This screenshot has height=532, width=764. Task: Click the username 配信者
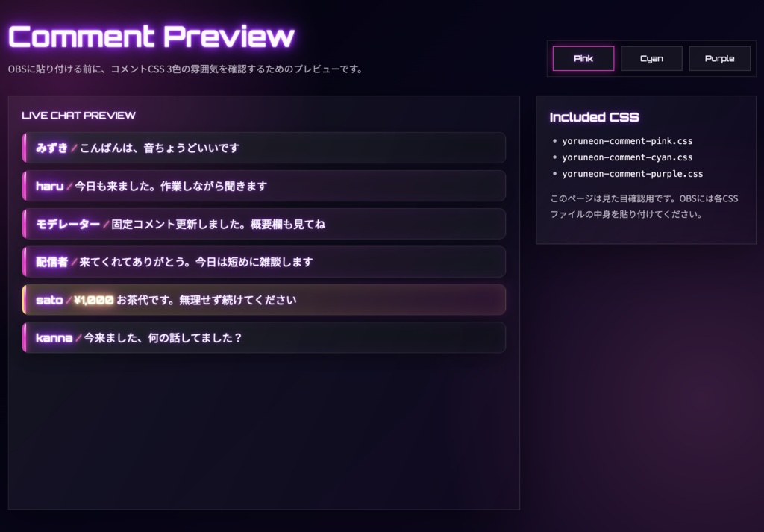tap(51, 262)
